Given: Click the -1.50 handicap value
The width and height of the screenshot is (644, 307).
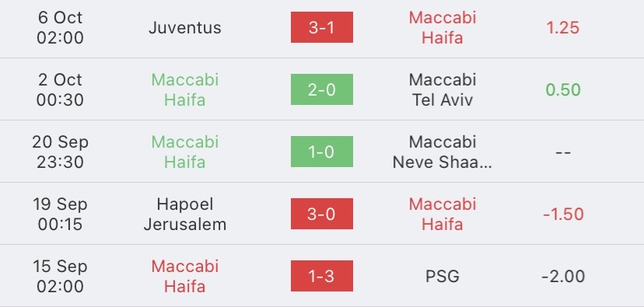Looking at the screenshot, I should [563, 215].
